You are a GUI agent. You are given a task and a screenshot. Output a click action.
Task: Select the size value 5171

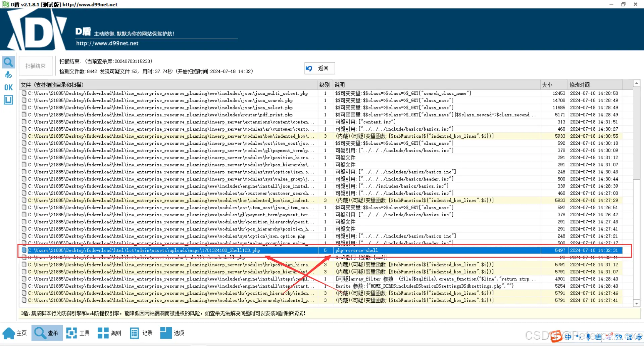click(x=560, y=115)
